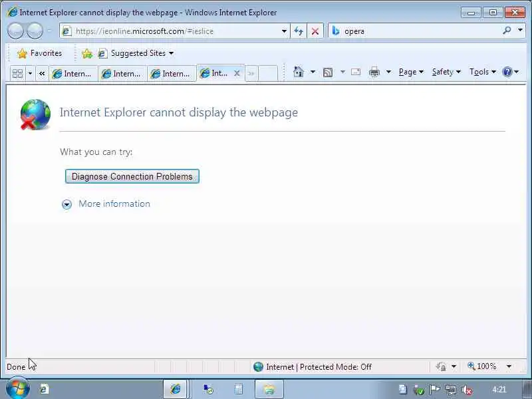Select Internet Explorer taskbar button
This screenshot has width=532, height=399.
[x=175, y=389]
